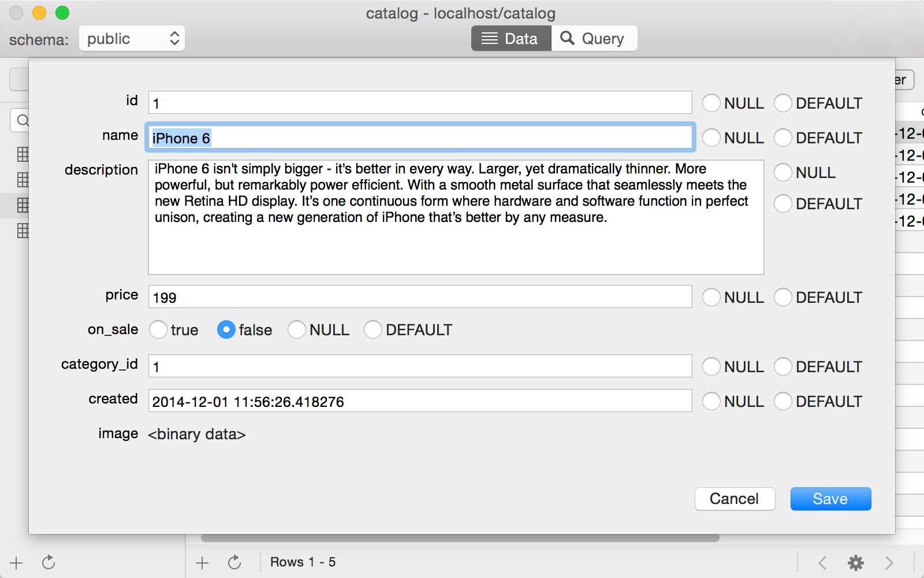Click the previous page chevron at bottom right
This screenshot has width=924, height=578.
[822, 562]
